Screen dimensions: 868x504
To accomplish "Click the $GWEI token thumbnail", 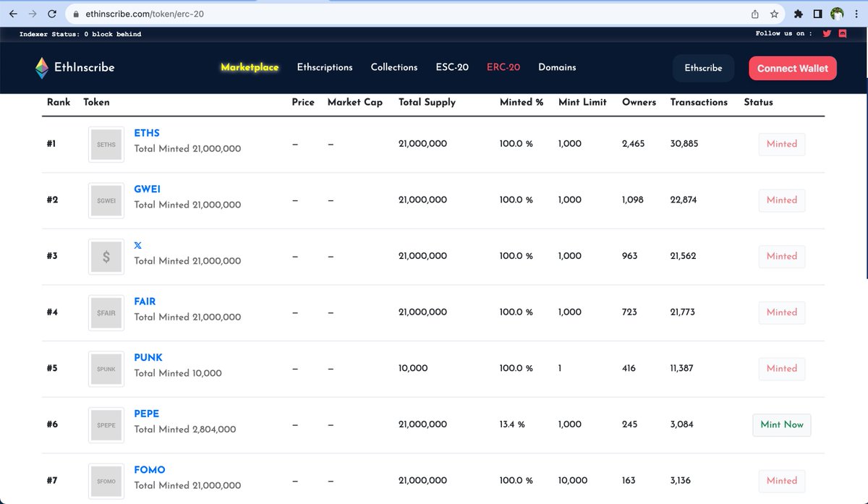I will (x=106, y=201).
